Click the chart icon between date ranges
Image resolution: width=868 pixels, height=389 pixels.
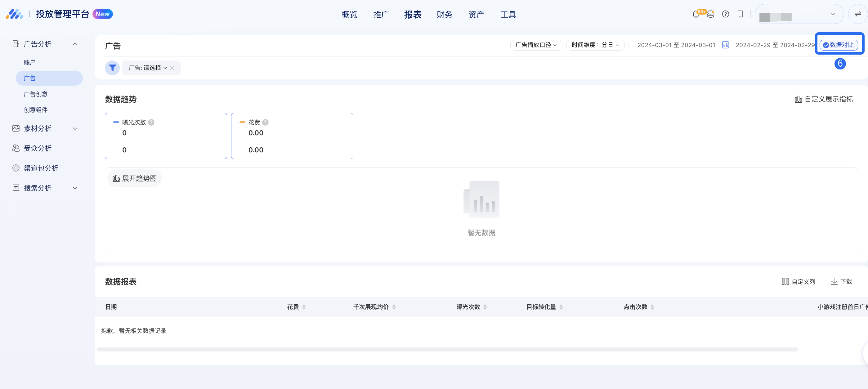pos(726,45)
